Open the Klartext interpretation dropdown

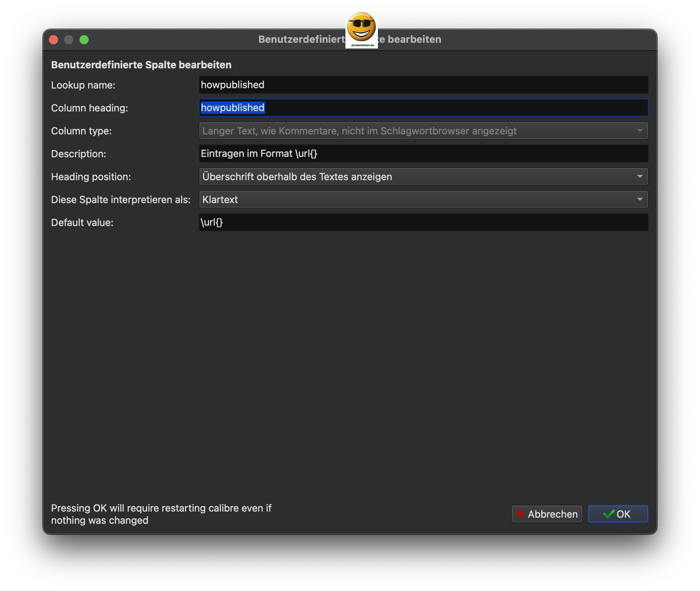click(x=423, y=199)
